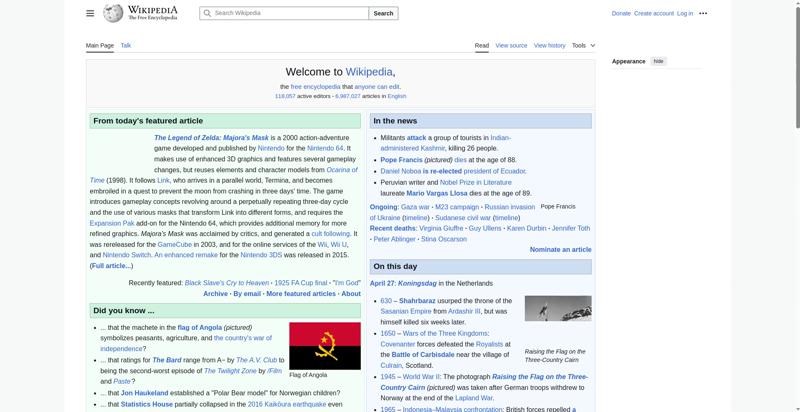800x412 pixels.
Task: Click Create account
Action: click(654, 13)
